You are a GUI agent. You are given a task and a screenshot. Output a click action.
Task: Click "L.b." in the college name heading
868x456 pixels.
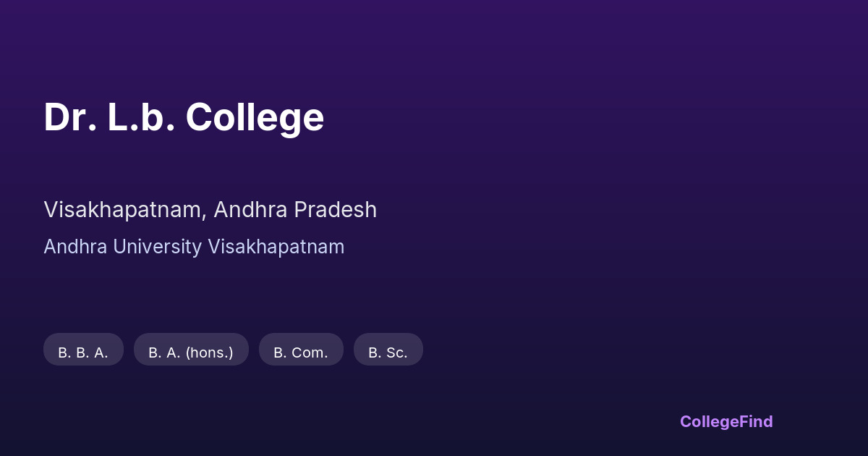click(141, 117)
